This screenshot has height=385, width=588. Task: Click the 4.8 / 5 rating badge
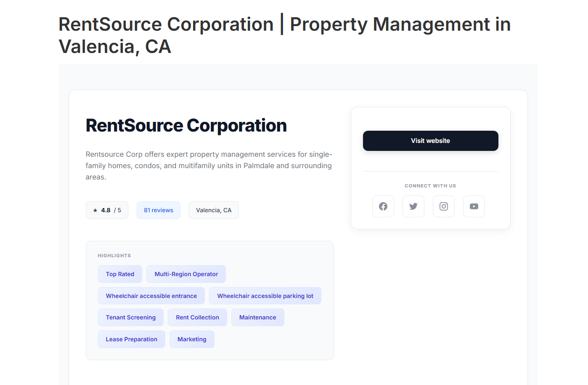coord(107,210)
